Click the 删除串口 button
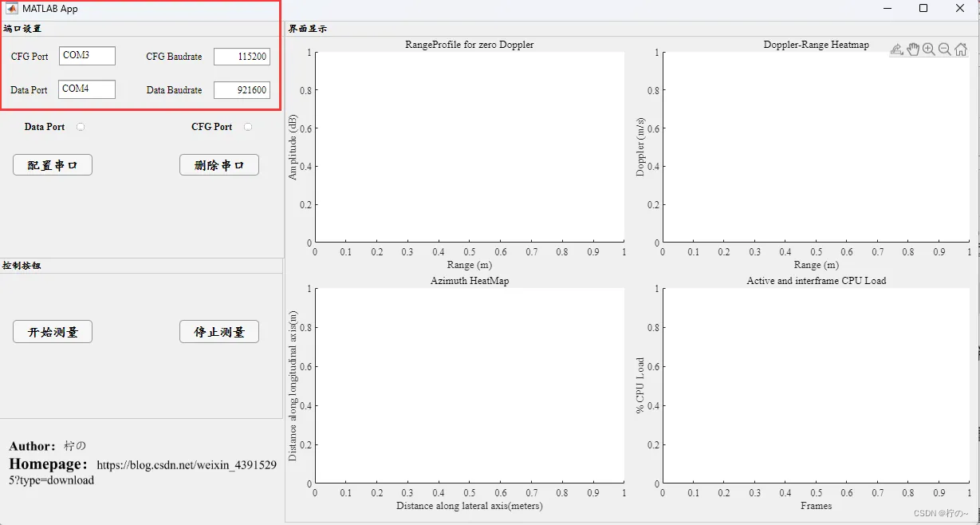980x525 pixels. click(x=219, y=165)
